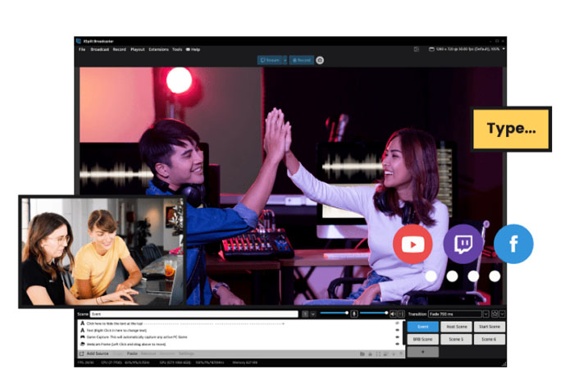Expand the arrow beside the Stream button
The width and height of the screenshot is (574, 392).
pyautogui.click(x=285, y=60)
